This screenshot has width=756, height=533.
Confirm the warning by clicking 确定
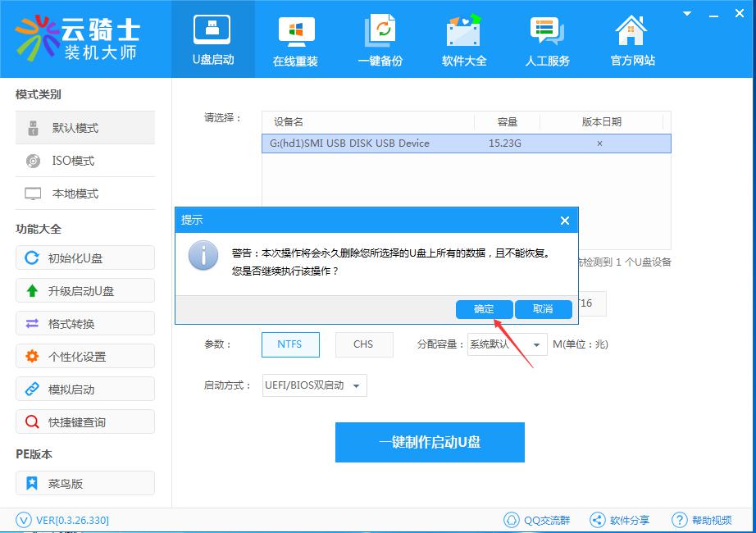pyautogui.click(x=484, y=309)
